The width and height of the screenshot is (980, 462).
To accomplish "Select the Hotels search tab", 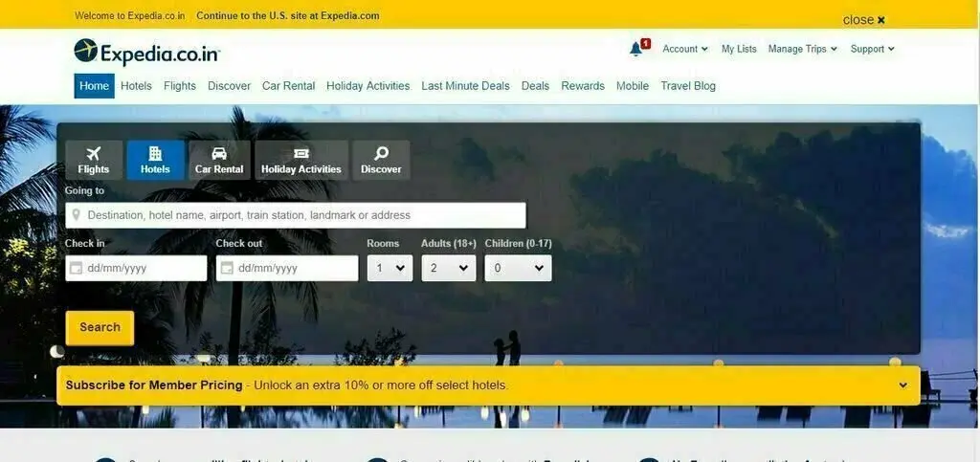I will [x=156, y=160].
